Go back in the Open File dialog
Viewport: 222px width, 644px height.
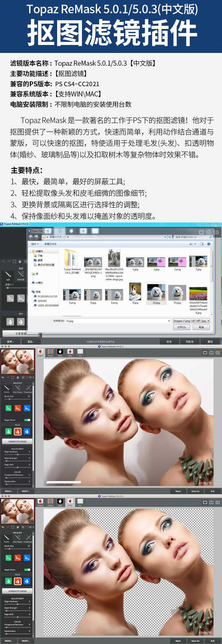(x=31, y=237)
